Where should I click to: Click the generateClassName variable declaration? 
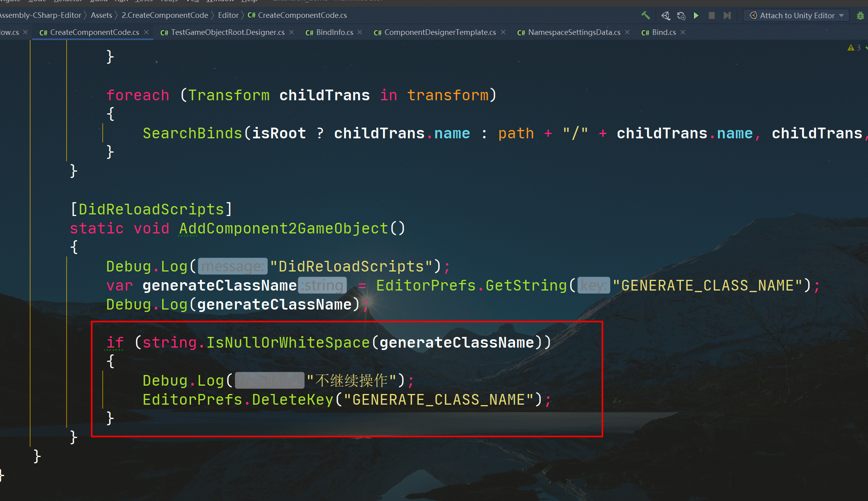220,285
